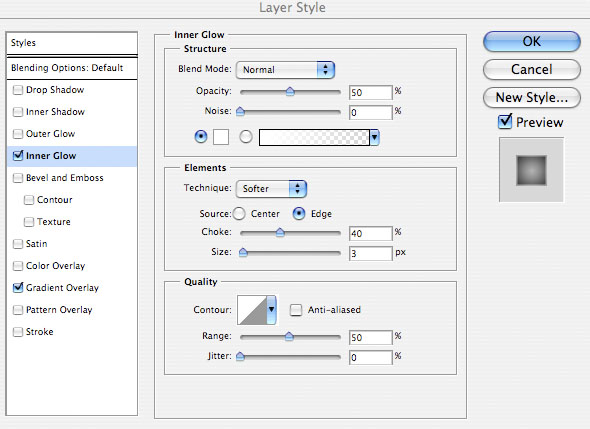Select Blending Options: Default
The image size is (590, 429).
click(72, 68)
